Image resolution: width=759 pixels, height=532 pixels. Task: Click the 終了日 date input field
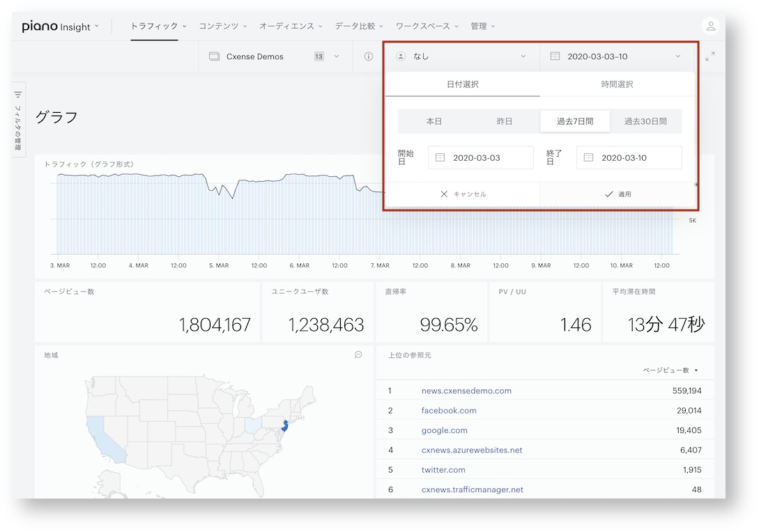(629, 157)
